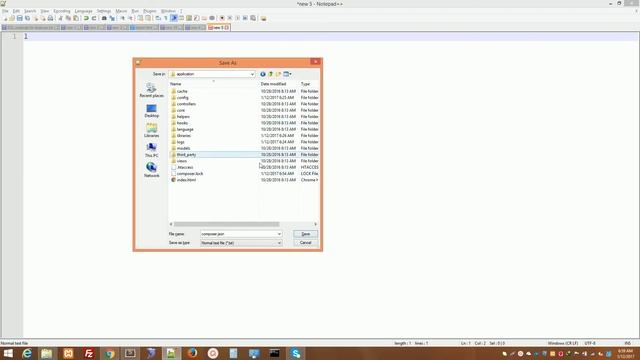Open the Encoding menu

62,11
